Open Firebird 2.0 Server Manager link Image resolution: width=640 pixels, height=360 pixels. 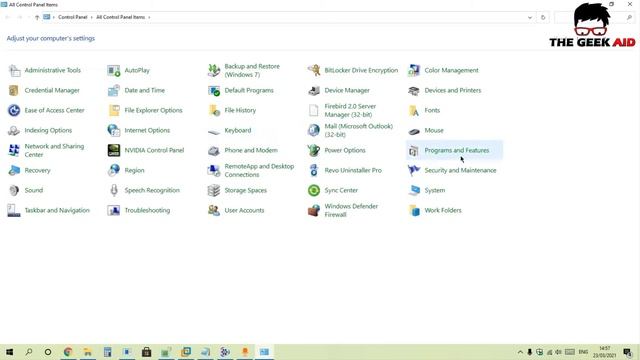click(350, 110)
